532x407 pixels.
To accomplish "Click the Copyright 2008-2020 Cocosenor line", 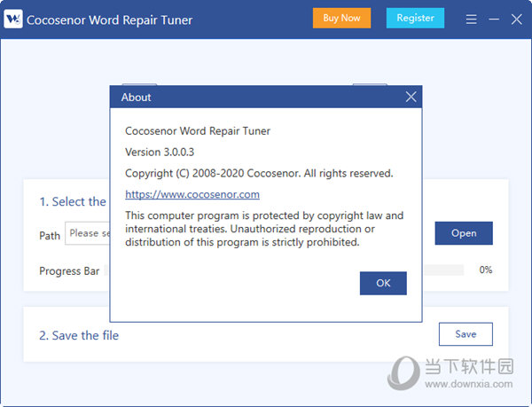I will tap(259, 173).
